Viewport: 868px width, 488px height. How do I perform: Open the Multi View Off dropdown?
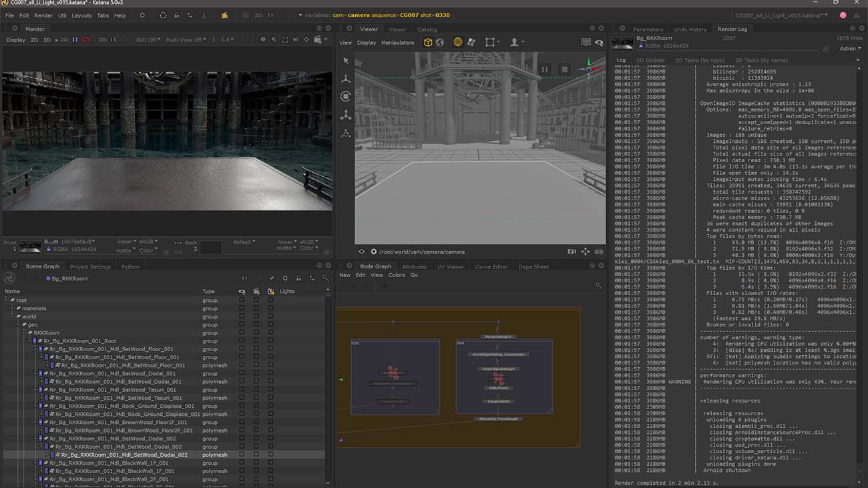186,40
